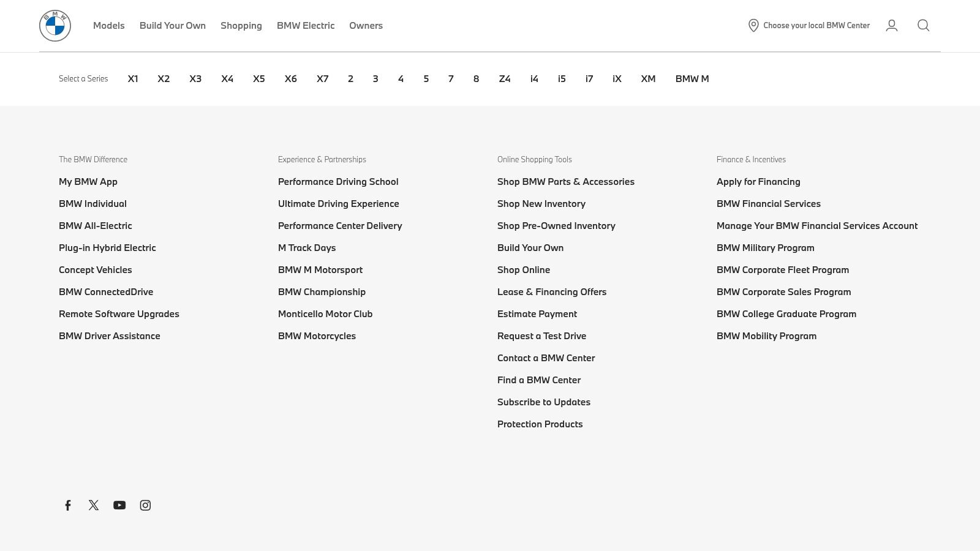This screenshot has height=551, width=980.
Task: Select the 5 series
Action: pos(426,79)
